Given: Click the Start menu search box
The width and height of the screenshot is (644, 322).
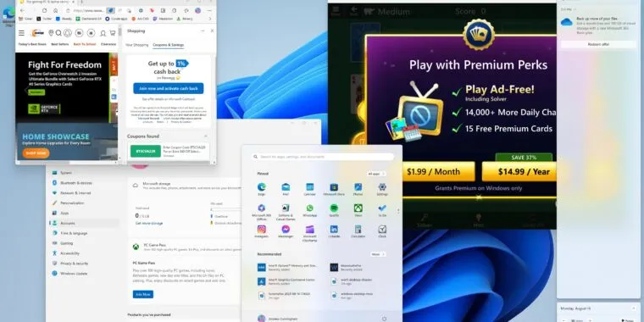Looking at the screenshot, I should tap(323, 157).
